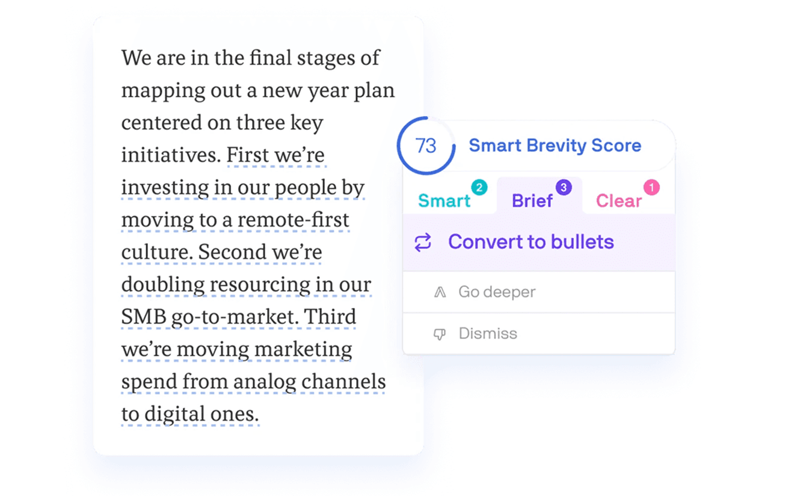
Task: Click the circular 73 score ring
Action: click(426, 146)
